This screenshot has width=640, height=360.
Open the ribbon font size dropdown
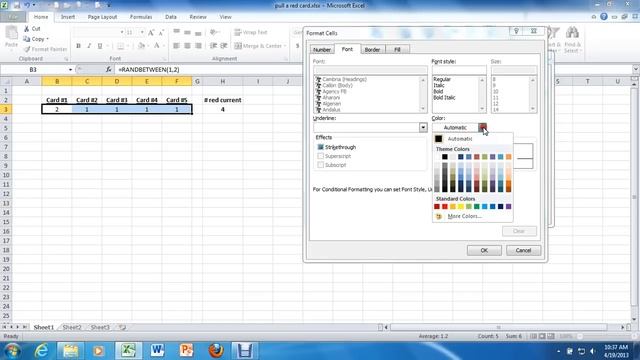pyautogui.click(x=142, y=32)
